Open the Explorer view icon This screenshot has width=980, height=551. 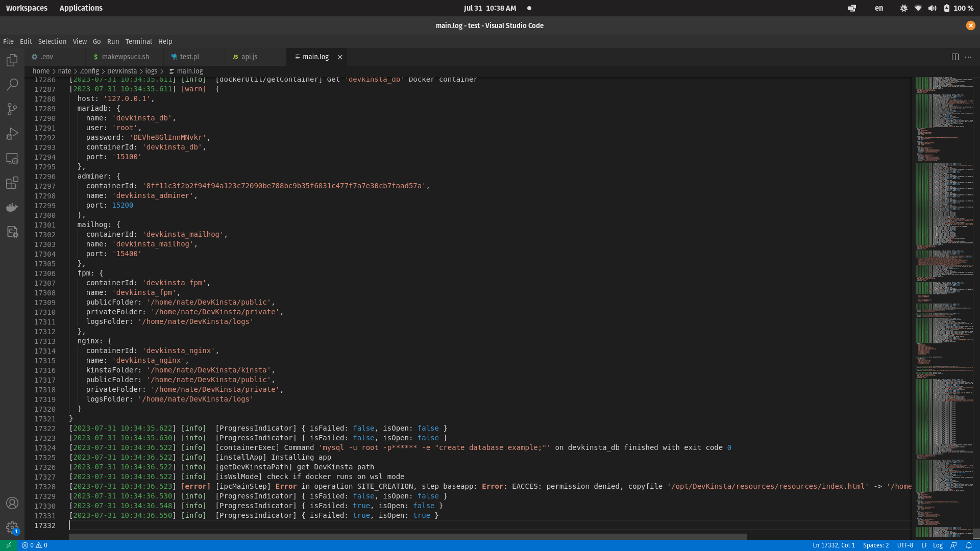[12, 61]
